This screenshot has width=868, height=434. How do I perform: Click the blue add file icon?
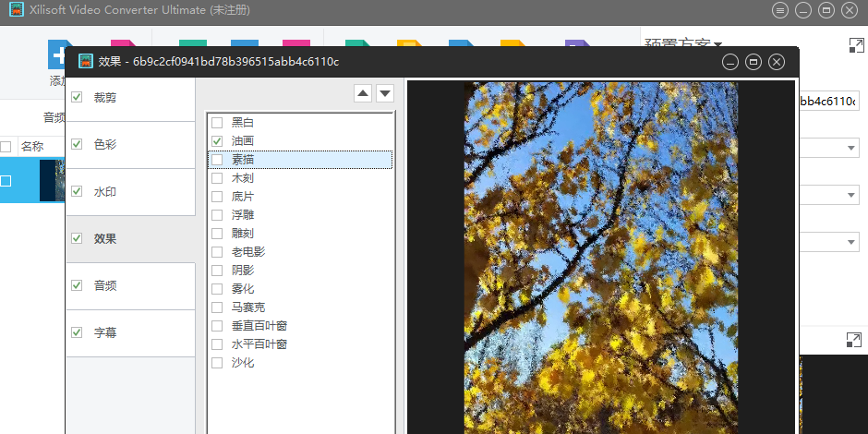pyautogui.click(x=61, y=54)
